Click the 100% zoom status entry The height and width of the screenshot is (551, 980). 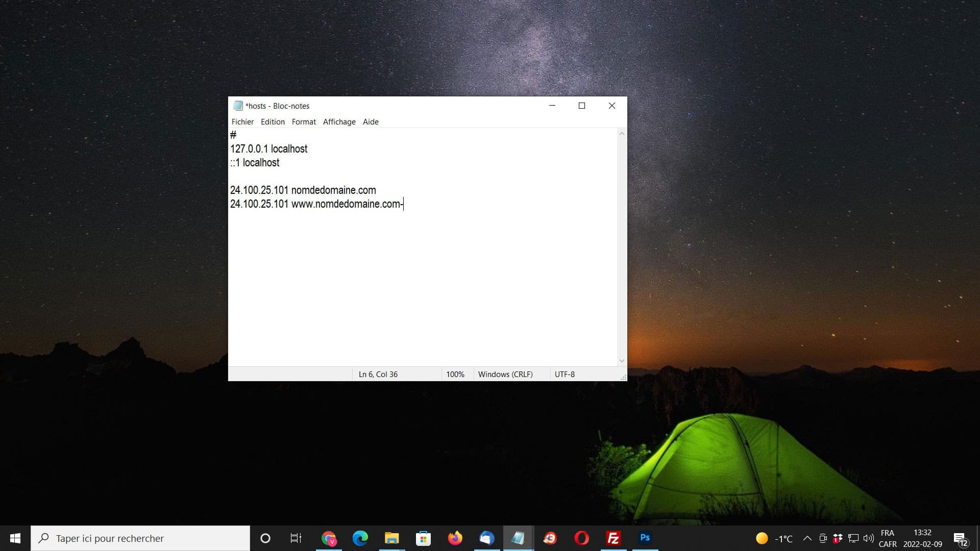click(455, 374)
